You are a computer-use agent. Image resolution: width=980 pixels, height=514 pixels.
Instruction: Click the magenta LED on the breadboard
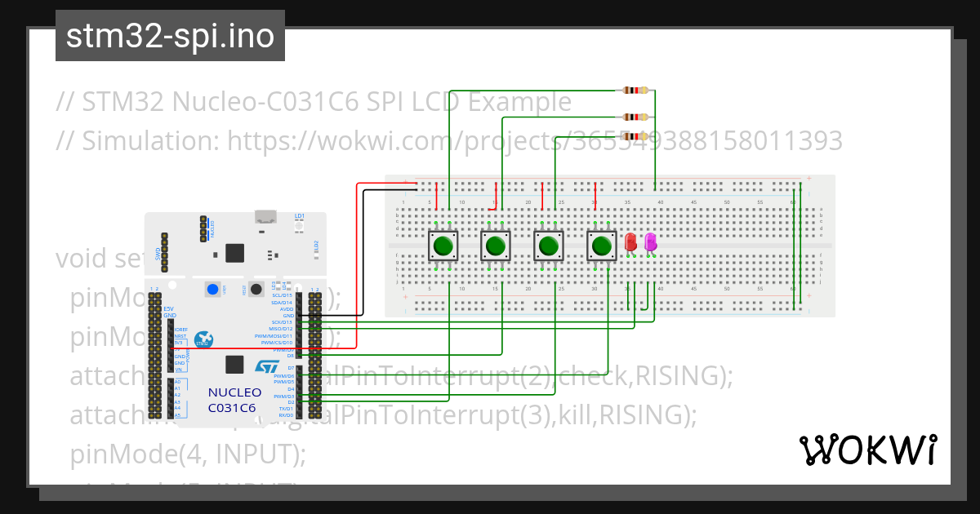point(650,241)
